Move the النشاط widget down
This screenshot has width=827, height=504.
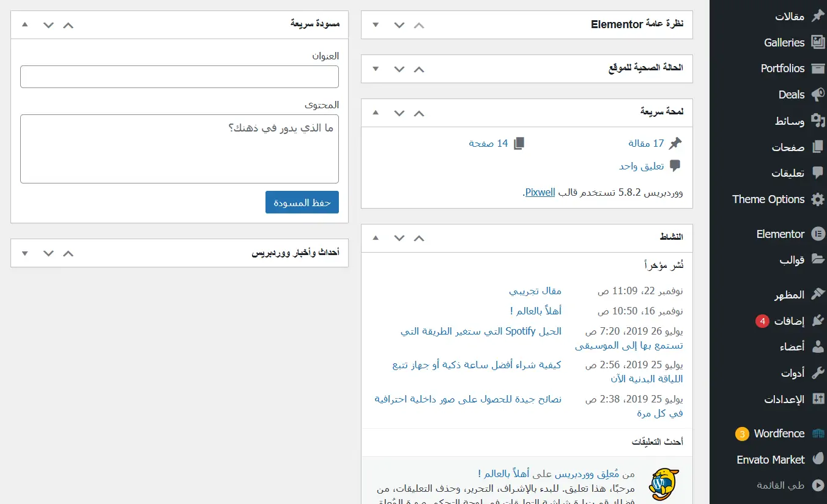tap(399, 238)
